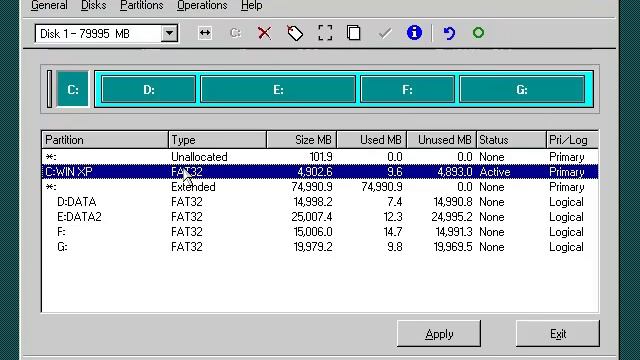Select the E:DATA2 partition row

tap(320, 217)
